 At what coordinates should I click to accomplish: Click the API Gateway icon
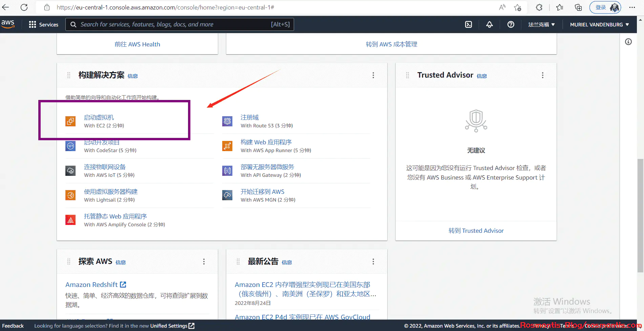coord(227,171)
